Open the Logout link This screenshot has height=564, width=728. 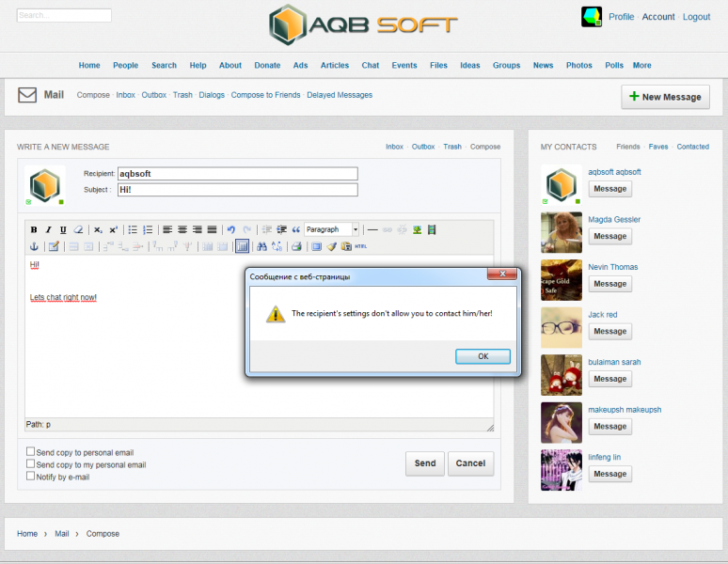tap(696, 17)
